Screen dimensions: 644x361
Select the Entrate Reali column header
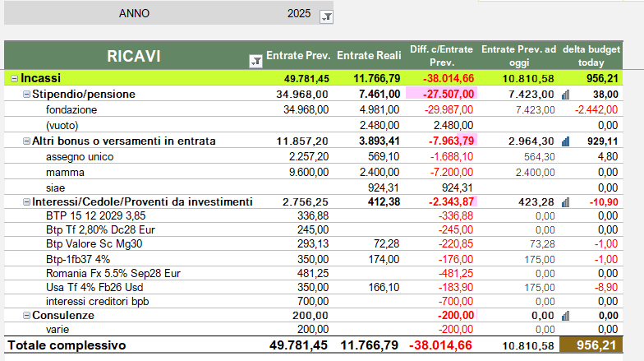point(369,56)
